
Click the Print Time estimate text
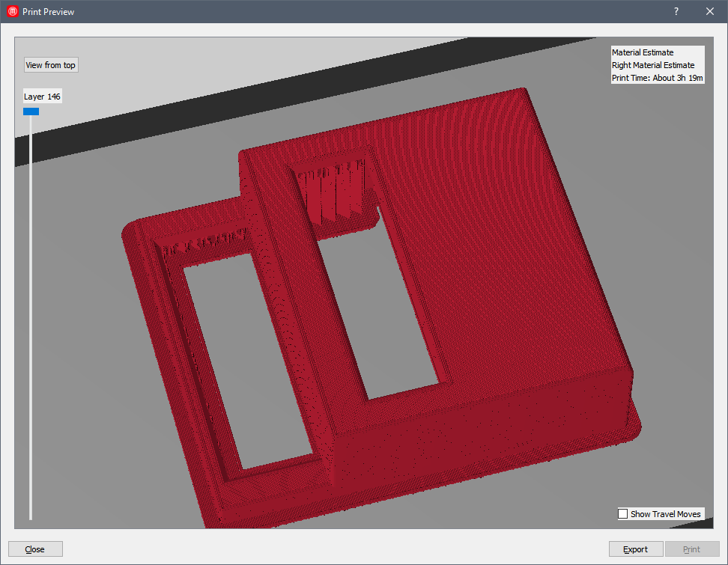(x=657, y=78)
